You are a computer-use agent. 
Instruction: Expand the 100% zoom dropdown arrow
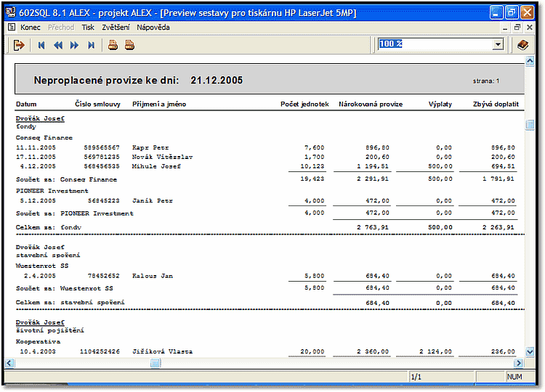pos(498,45)
